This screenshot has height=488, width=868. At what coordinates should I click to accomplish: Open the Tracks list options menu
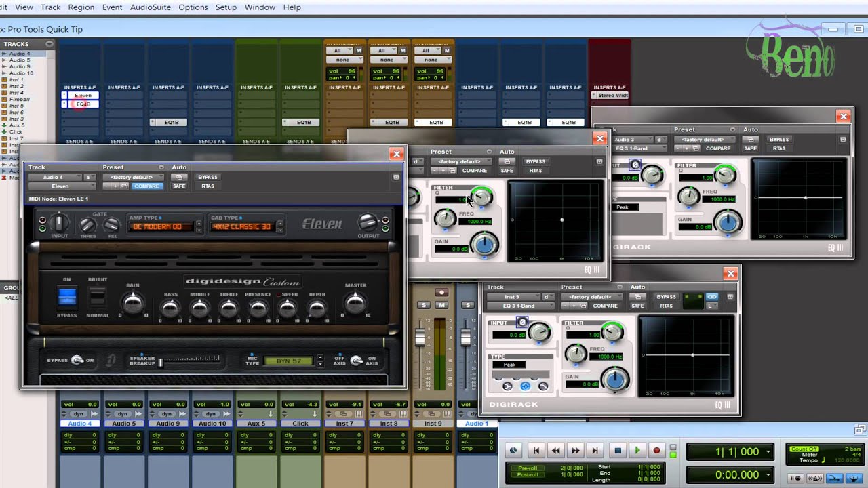49,44
